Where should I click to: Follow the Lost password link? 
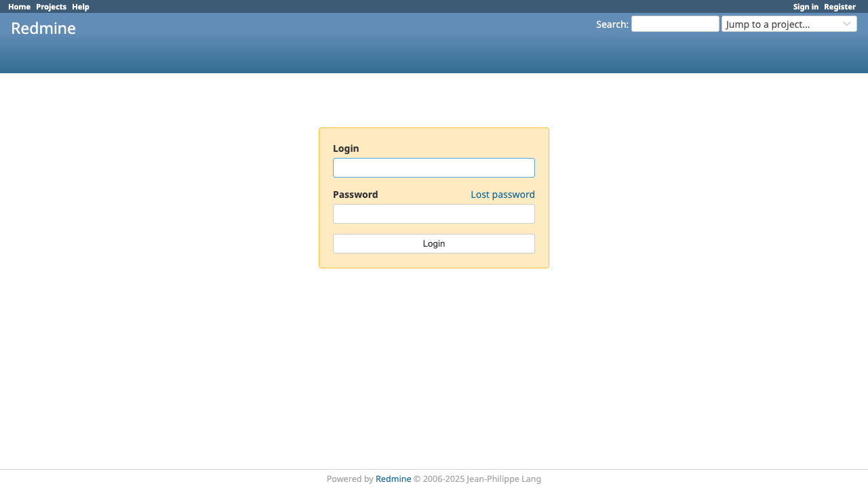point(502,195)
